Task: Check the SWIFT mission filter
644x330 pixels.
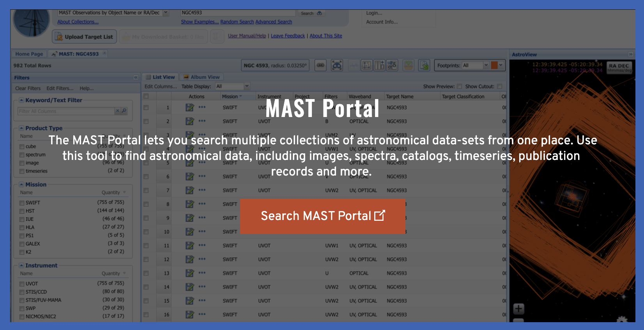Action: pos(22,203)
